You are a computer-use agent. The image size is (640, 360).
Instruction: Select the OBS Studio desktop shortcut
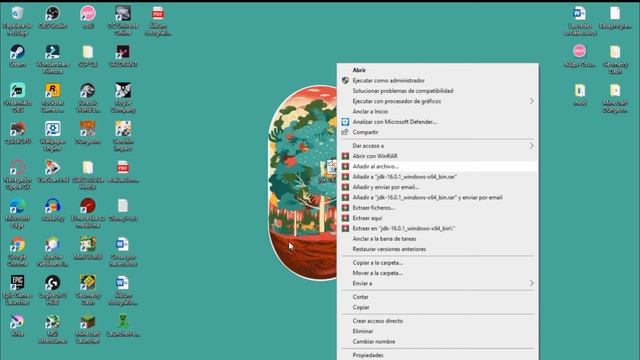(x=53, y=18)
